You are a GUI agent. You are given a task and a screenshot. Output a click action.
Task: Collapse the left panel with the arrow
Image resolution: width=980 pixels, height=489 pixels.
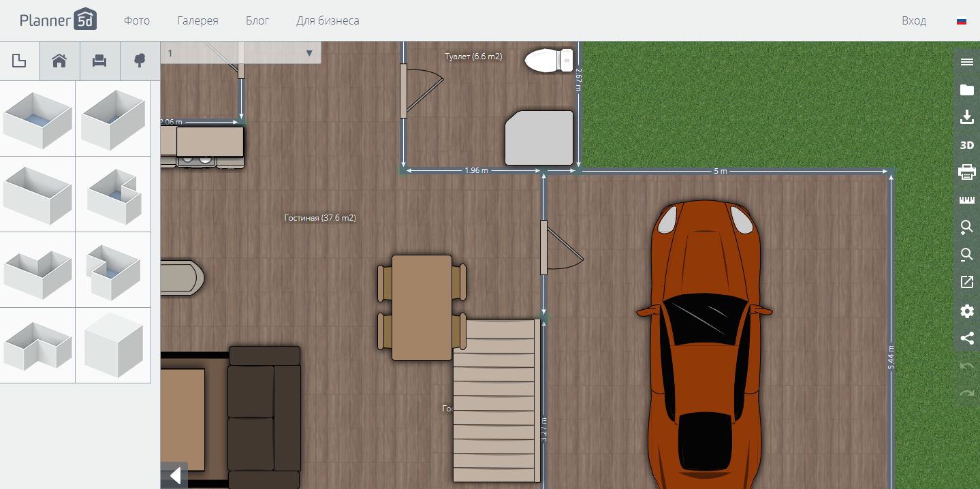[x=174, y=475]
